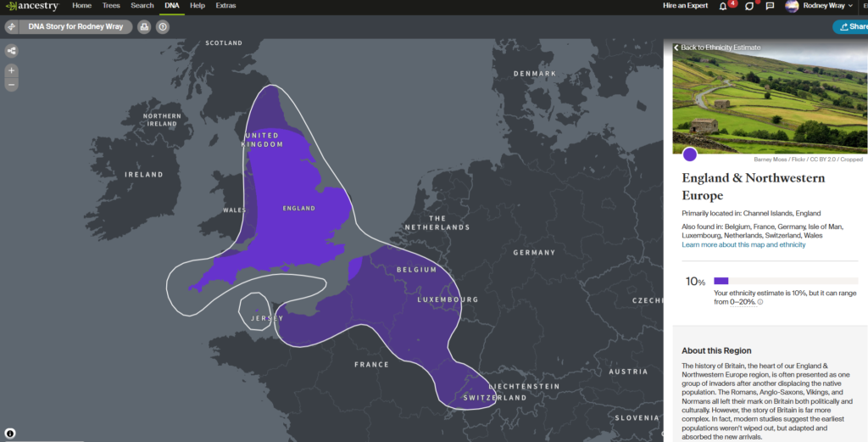This screenshot has height=442, width=868.
Task: Zoom out the map with minus button
Action: point(12,84)
